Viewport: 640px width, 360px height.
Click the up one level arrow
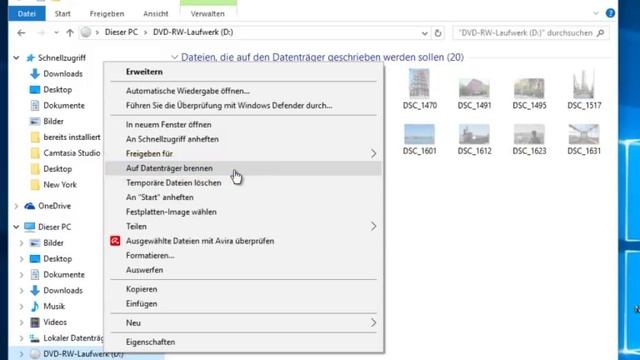click(x=70, y=33)
